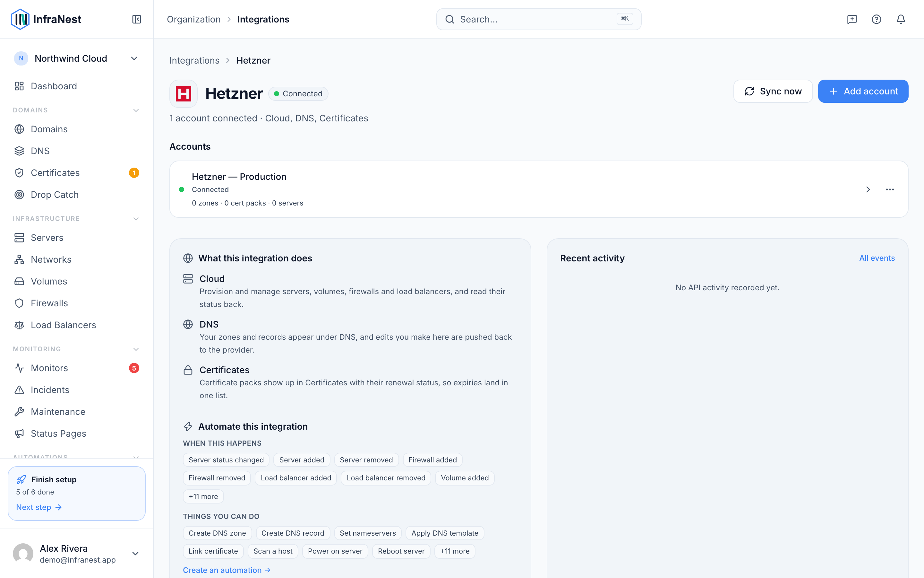This screenshot has width=924, height=578.
Task: Open the Dashboard page
Action: coord(77,86)
